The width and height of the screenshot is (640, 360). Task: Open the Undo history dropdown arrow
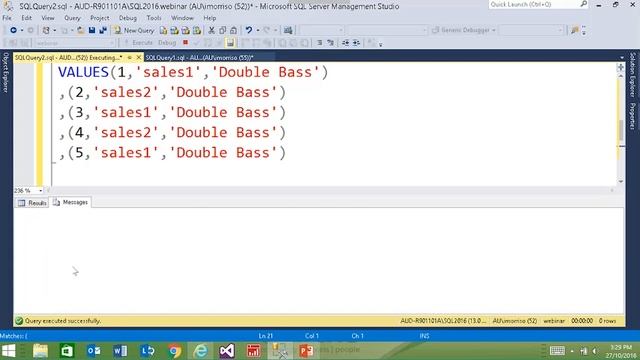[258, 30]
